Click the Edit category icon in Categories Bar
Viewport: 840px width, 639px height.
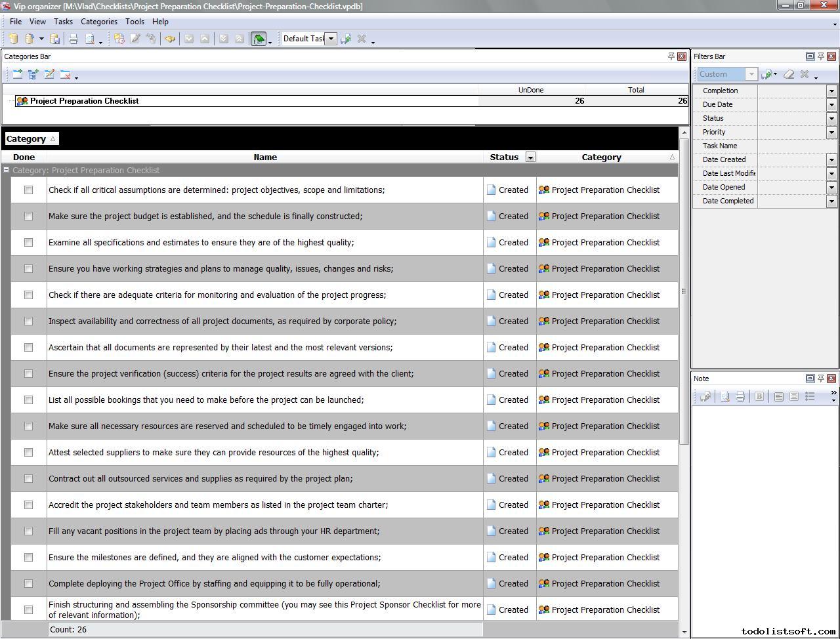coord(49,75)
